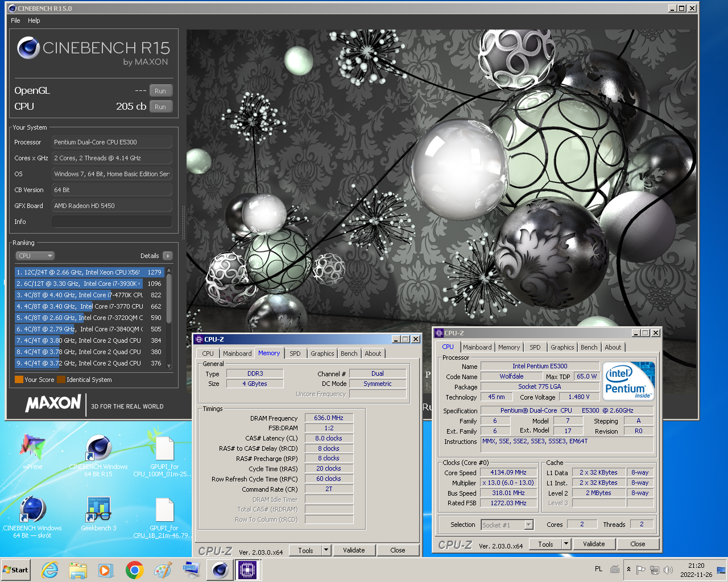
Task: Open touch keyboard tray icon
Action: (615, 569)
